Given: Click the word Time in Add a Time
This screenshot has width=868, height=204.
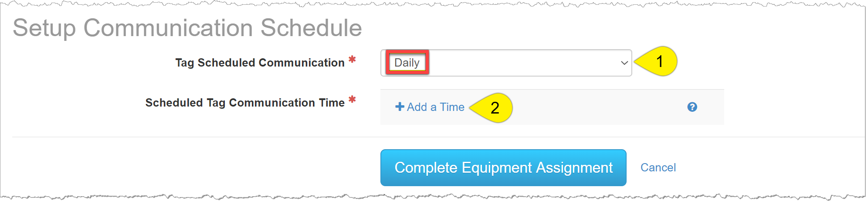Looking at the screenshot, I should (x=452, y=107).
